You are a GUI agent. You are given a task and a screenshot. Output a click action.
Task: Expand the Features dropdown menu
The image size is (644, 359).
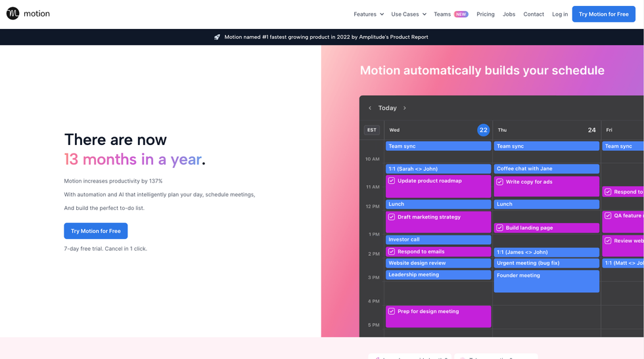369,14
